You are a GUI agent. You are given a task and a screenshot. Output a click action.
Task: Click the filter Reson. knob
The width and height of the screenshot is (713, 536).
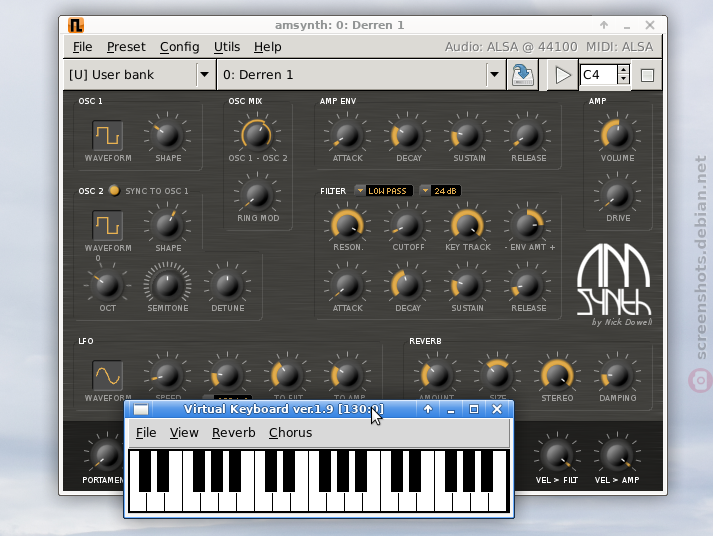[347, 225]
